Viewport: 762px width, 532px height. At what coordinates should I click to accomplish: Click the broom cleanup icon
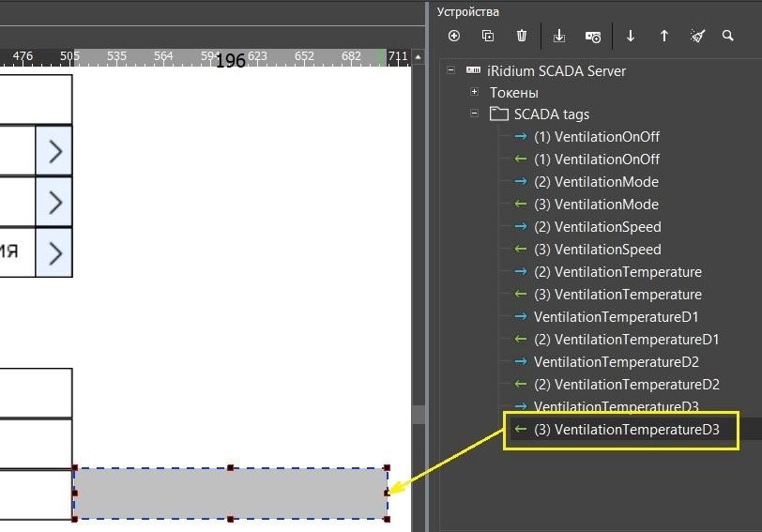(x=697, y=36)
